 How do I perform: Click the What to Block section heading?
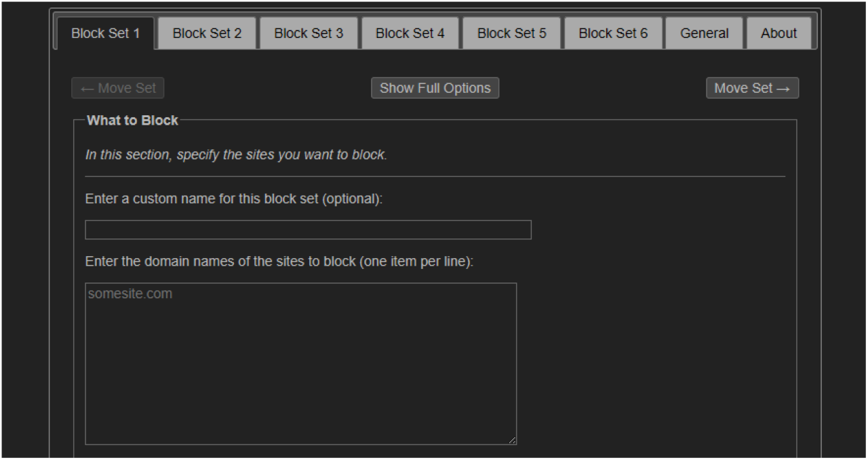pos(132,120)
